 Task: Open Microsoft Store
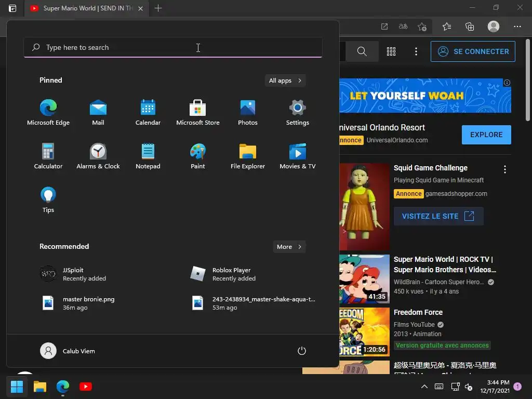coord(198,112)
